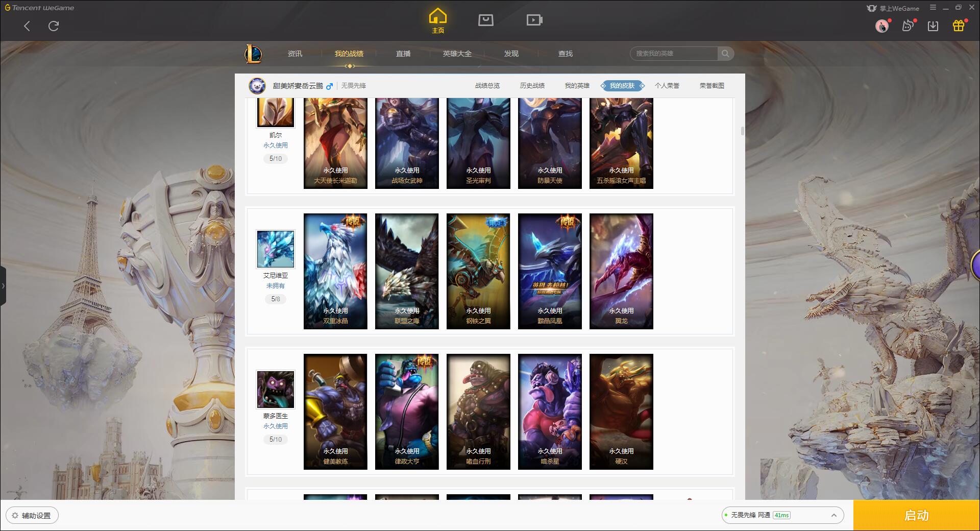Open the 直播 tab
This screenshot has width=980, height=531.
coord(403,54)
